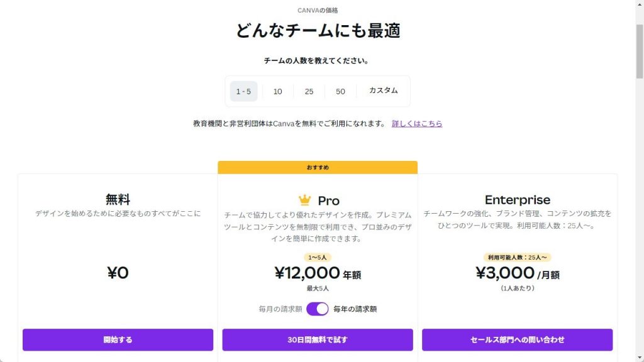The height and width of the screenshot is (362, 644).
Task: Click the 利用可能人数：25人〜 badge
Action: [517, 257]
